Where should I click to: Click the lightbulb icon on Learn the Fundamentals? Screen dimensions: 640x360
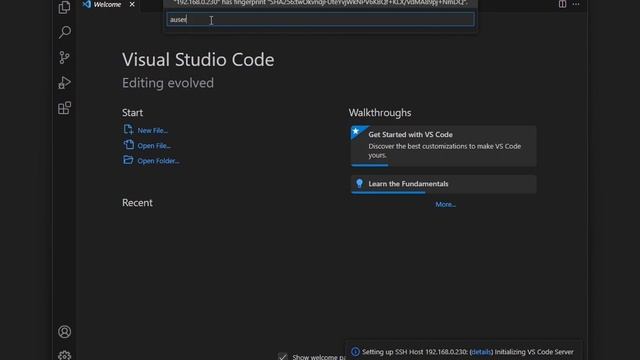(359, 184)
